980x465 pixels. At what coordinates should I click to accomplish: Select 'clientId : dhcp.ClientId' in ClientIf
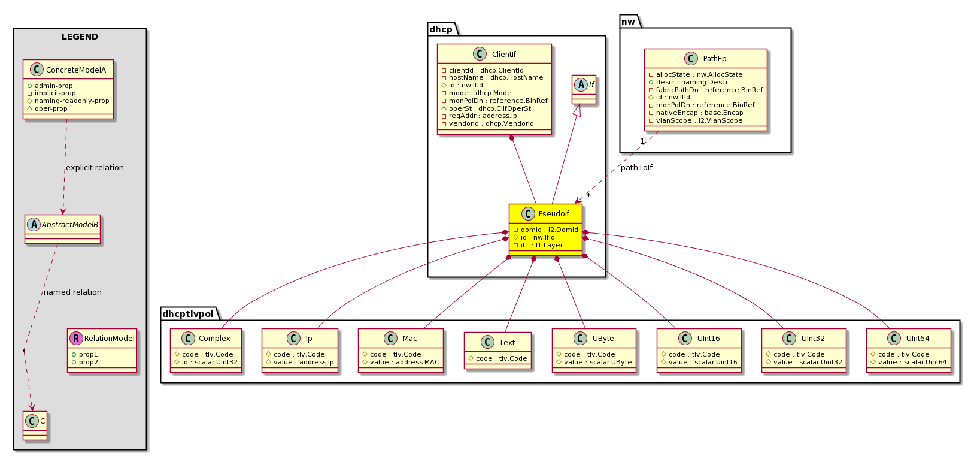(486, 70)
